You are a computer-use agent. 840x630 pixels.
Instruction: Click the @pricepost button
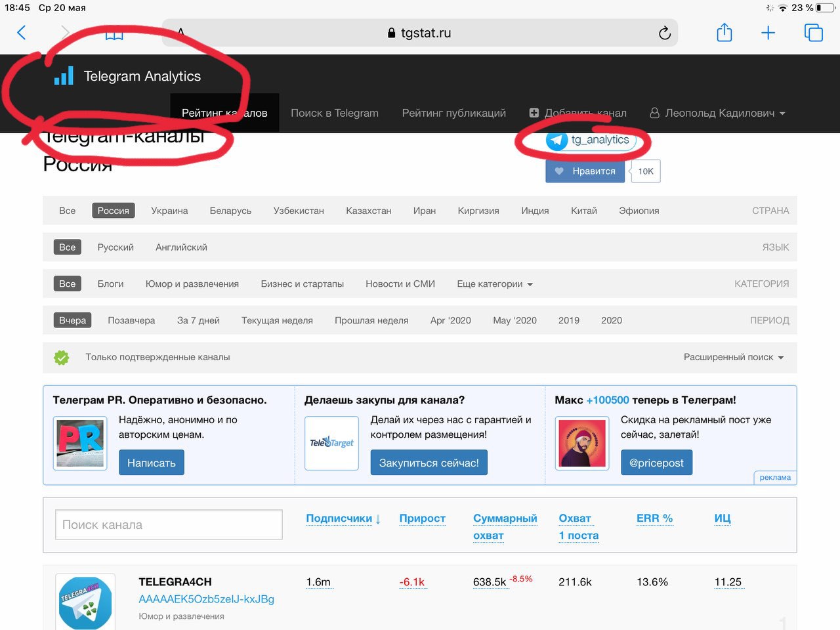point(656,463)
